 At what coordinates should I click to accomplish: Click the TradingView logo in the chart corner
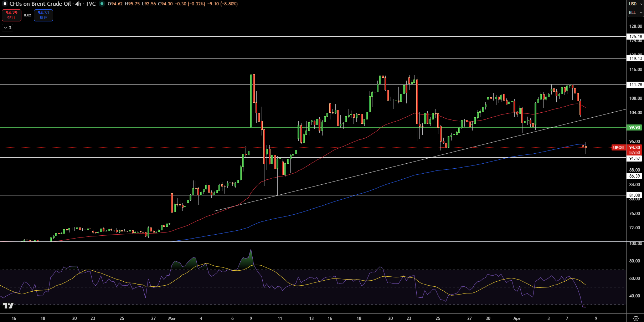[x=8, y=306]
